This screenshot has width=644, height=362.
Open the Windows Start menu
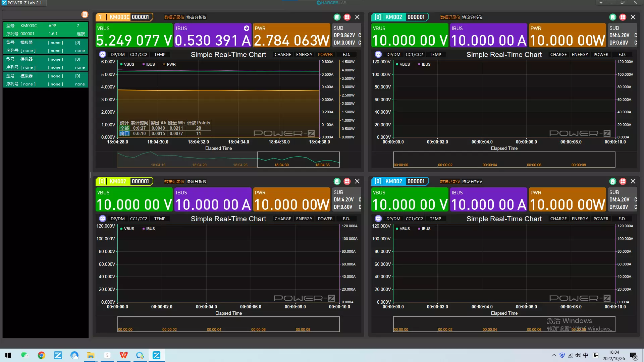(8, 355)
